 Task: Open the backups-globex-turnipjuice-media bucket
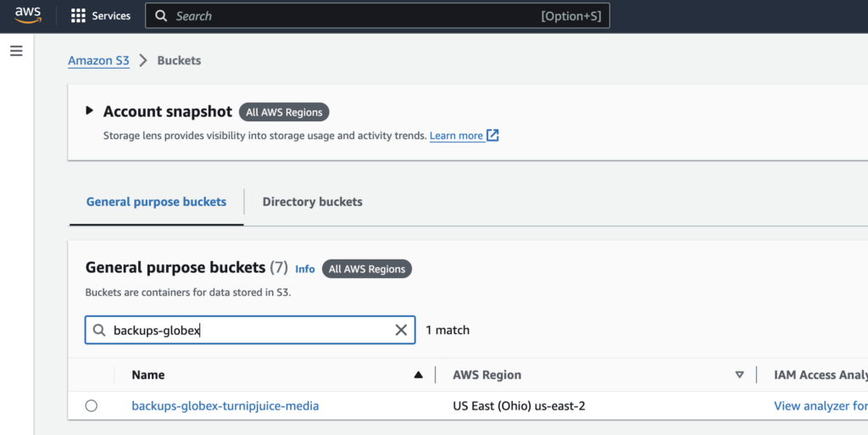pyautogui.click(x=225, y=406)
